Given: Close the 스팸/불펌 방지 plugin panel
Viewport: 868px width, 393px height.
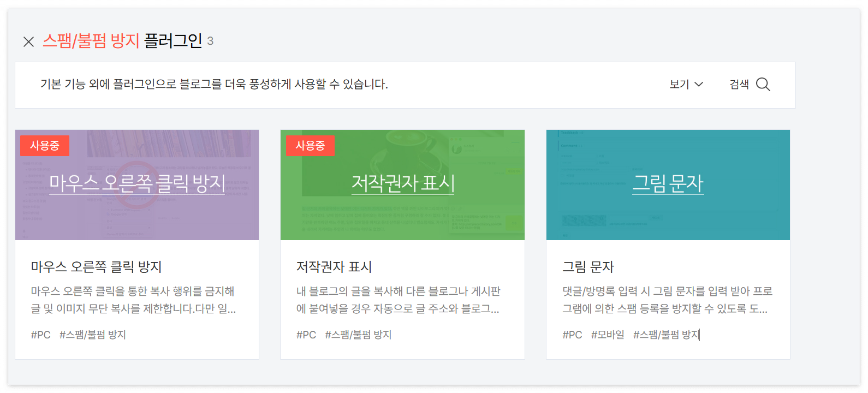Looking at the screenshot, I should coord(29,41).
